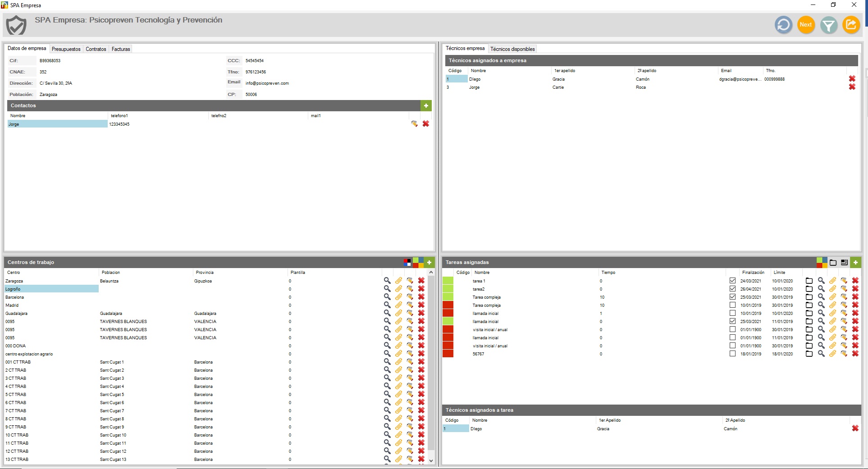Open the folder for tarea 1
This screenshot has height=469, width=868.
coord(809,281)
